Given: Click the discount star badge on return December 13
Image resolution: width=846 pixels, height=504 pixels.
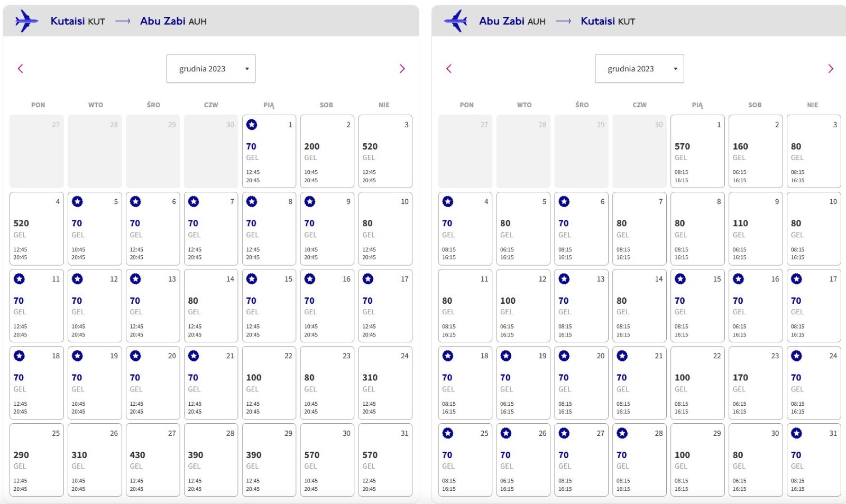Looking at the screenshot, I should (564, 279).
